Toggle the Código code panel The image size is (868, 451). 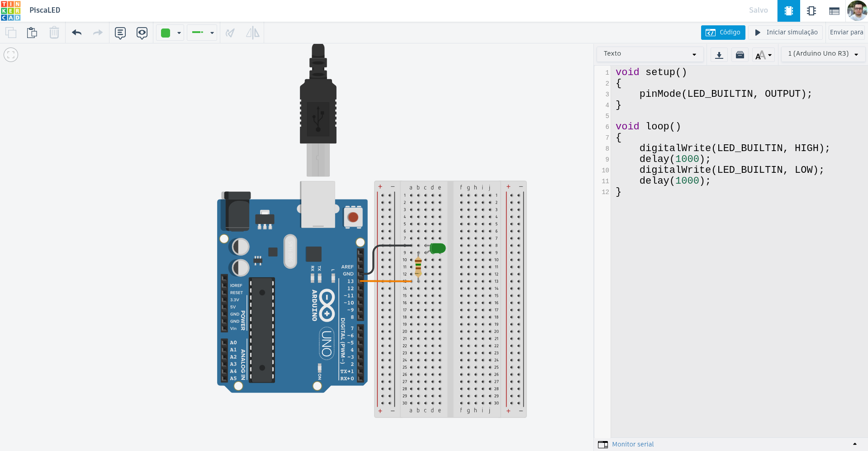[x=723, y=33]
